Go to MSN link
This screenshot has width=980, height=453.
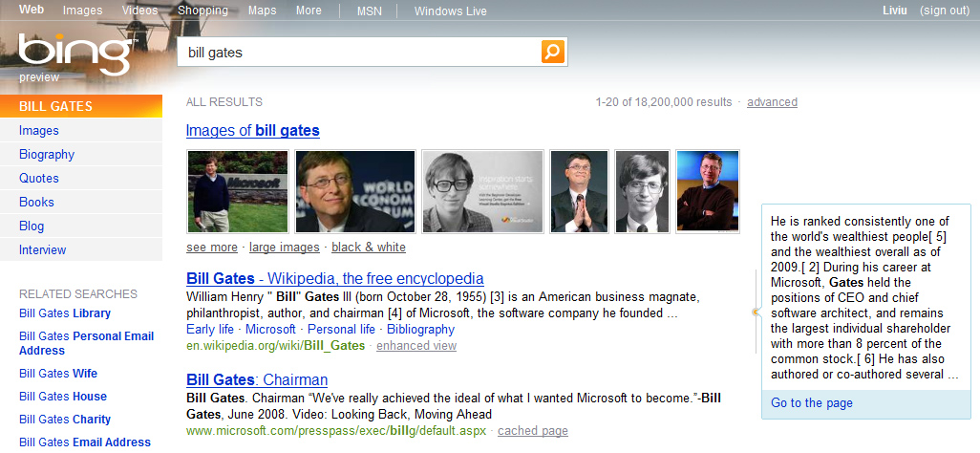click(x=370, y=11)
